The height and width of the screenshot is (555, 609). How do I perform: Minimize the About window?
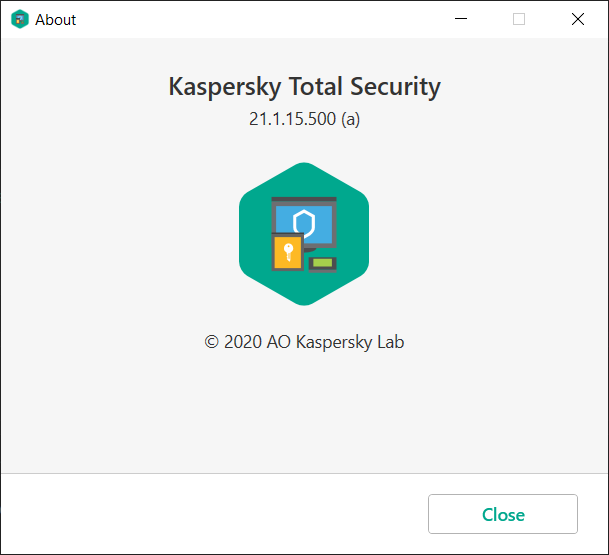click(461, 19)
